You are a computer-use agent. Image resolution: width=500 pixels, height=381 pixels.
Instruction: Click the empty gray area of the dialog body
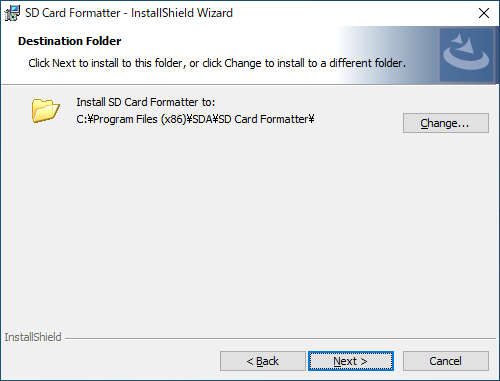(233, 227)
